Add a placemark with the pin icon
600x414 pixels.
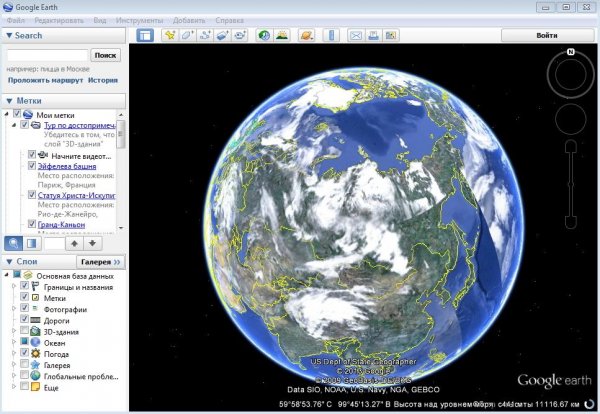(170, 35)
